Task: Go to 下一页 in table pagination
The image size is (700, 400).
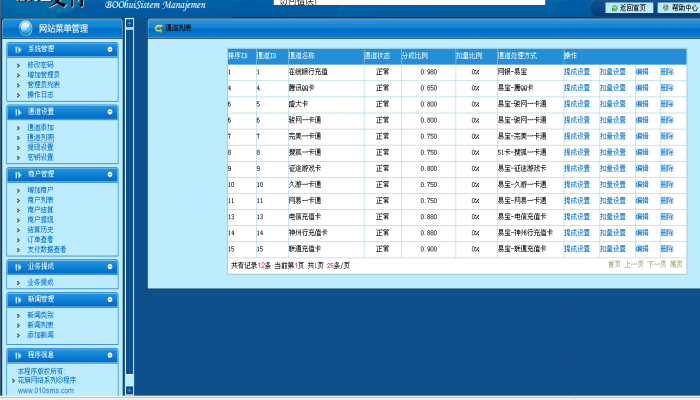Action: (x=655, y=264)
